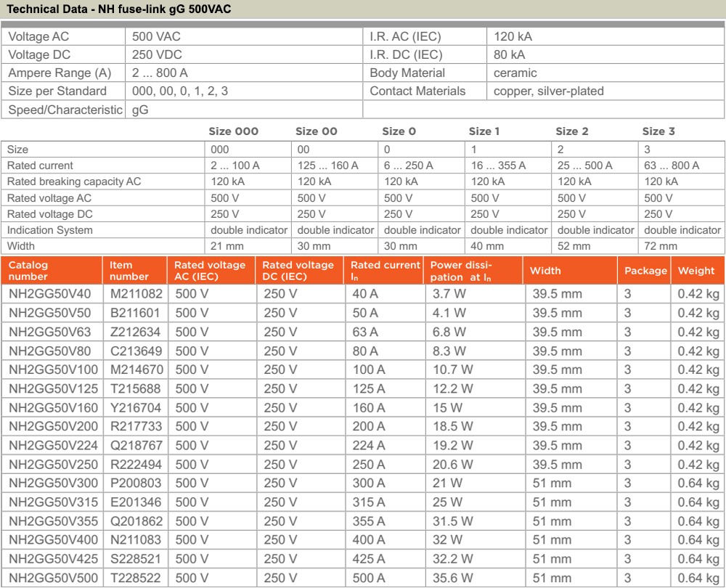Click the 'Size 1' column heading
The width and height of the screenshot is (726, 588).
point(484,131)
